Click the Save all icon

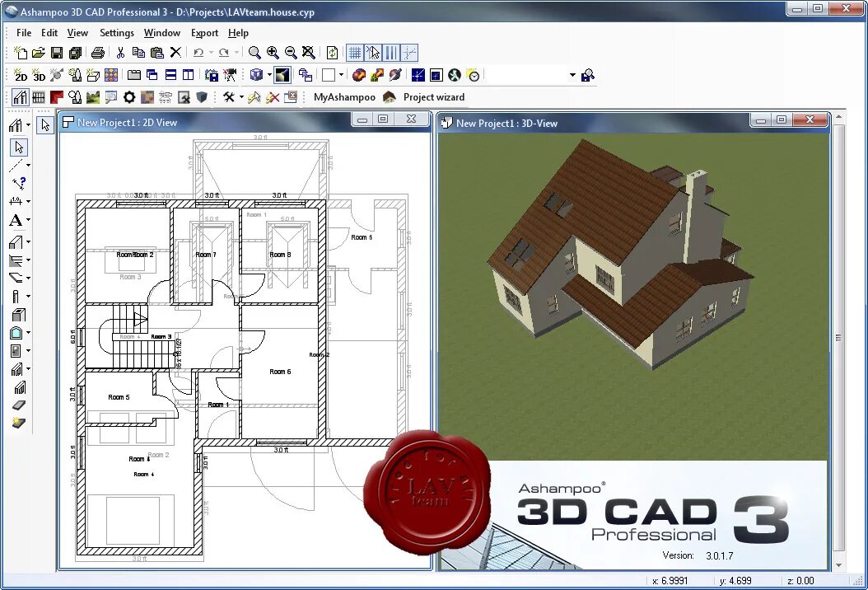75,53
